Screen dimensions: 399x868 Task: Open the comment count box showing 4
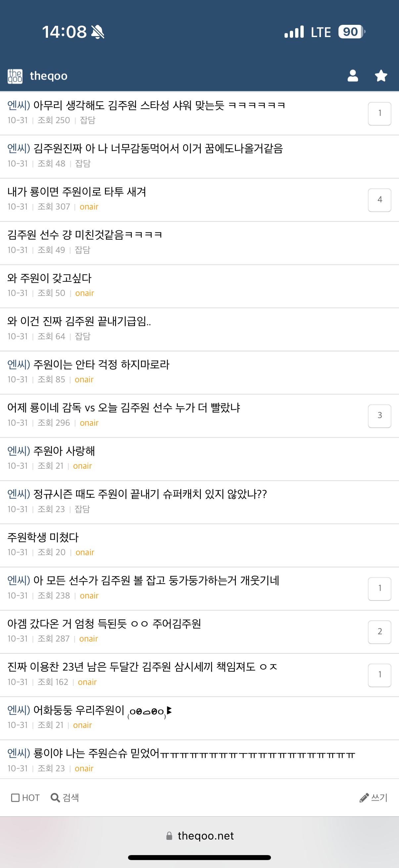pos(379,200)
